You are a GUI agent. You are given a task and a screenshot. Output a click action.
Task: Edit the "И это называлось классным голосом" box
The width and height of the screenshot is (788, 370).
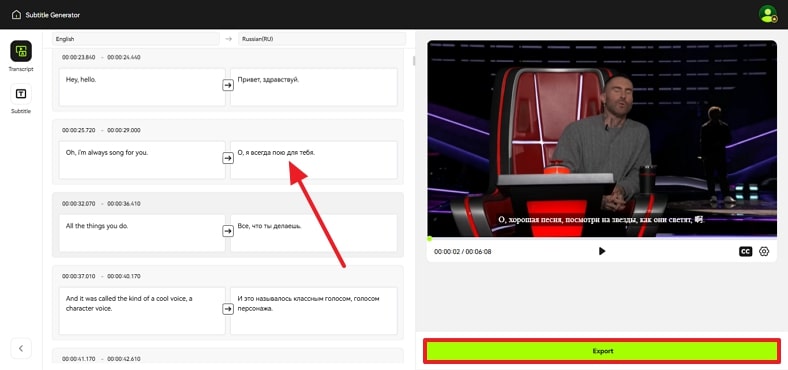pos(314,311)
